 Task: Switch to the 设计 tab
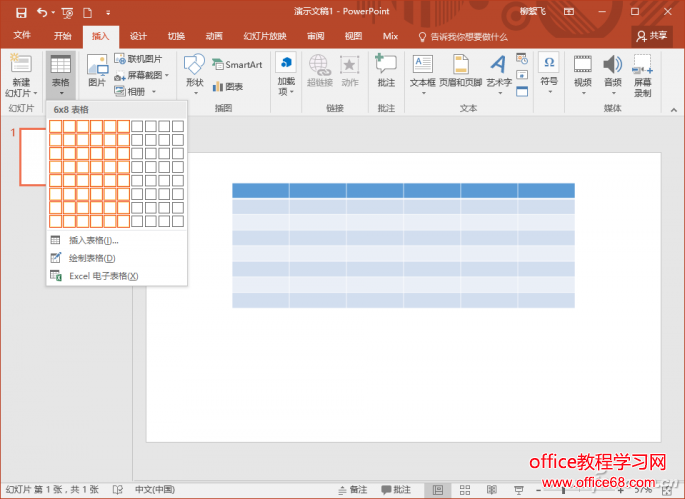[138, 36]
